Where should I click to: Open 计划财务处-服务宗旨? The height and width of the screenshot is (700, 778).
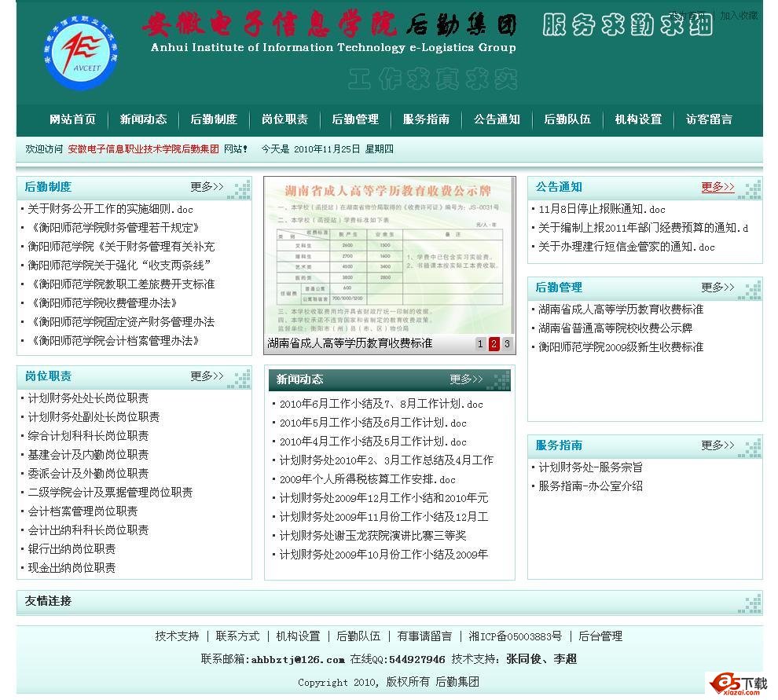590,467
